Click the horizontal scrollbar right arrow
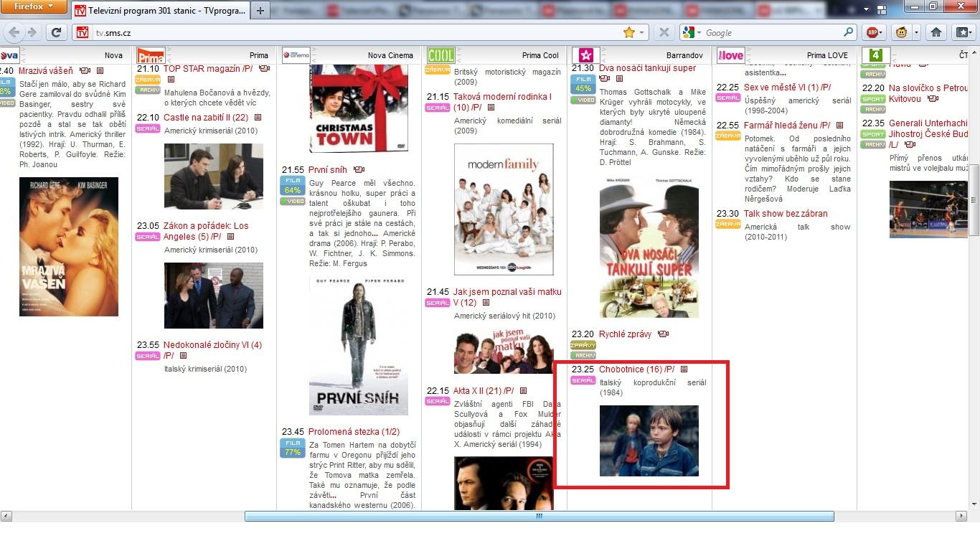This screenshot has width=980, height=551. (x=961, y=516)
